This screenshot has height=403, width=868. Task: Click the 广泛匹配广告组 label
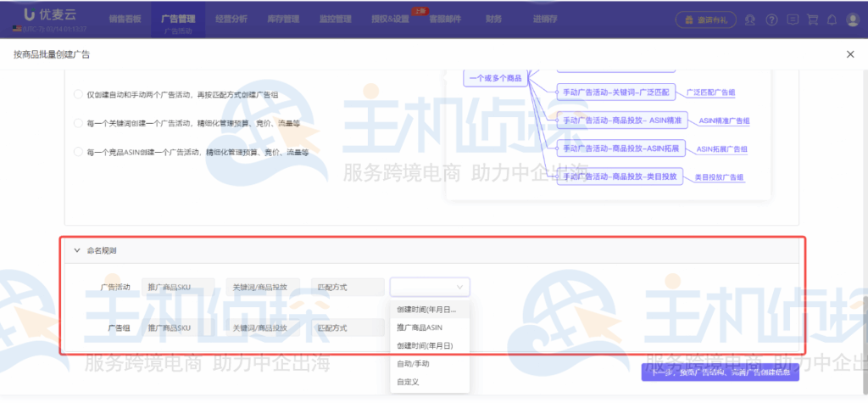tap(710, 93)
